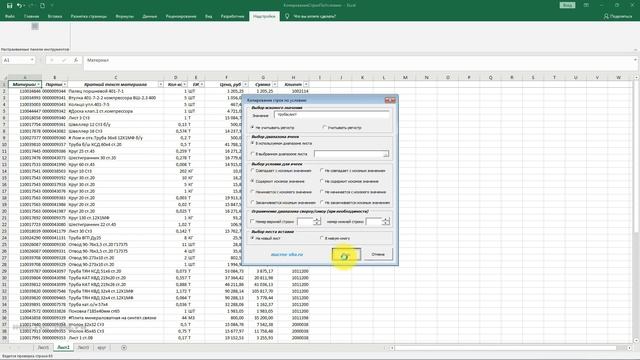Viewport: 640px width, 360px height.
Task: Click the lightbulb Tell Me icon
Action: click(287, 16)
